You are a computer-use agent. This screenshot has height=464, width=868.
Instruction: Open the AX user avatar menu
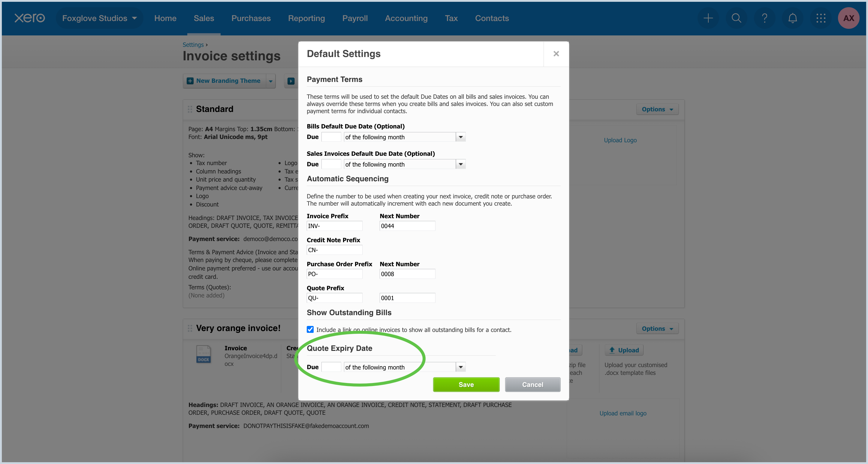click(849, 18)
